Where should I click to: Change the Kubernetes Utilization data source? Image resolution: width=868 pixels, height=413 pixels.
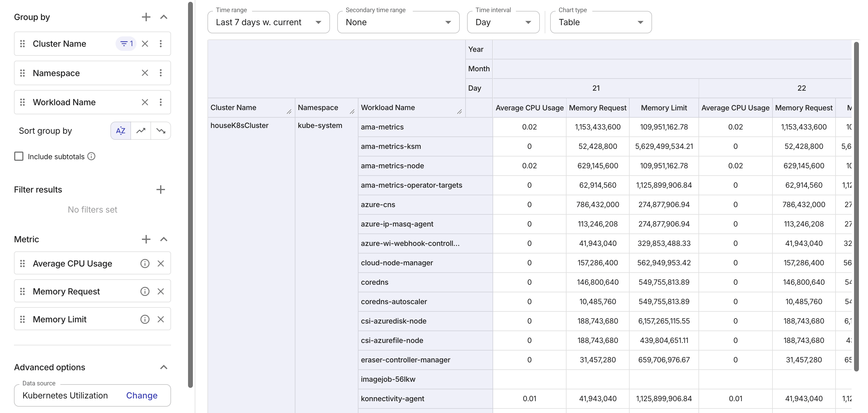[x=142, y=395]
